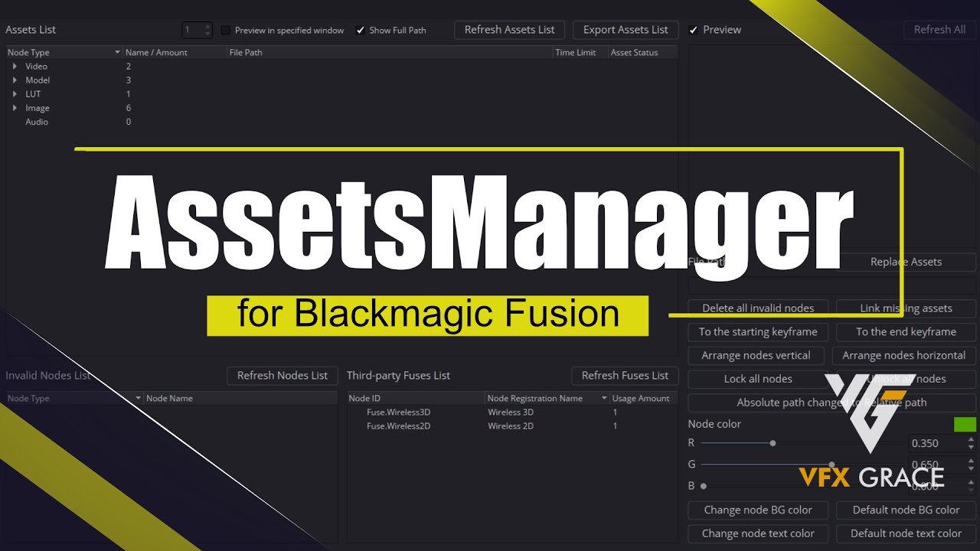Click the Lock all nodes button
Screen dimensions: 980x551
point(758,380)
